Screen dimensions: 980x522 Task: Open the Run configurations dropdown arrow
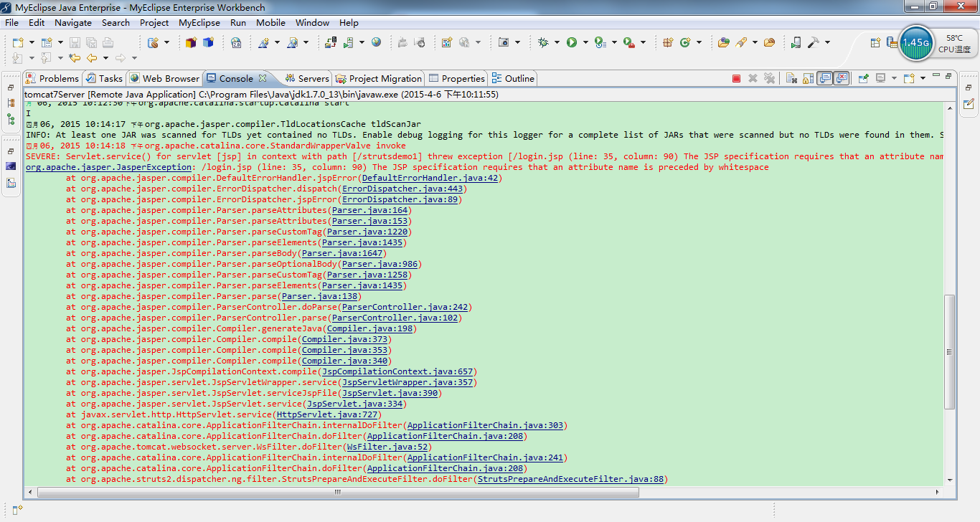[585, 42]
